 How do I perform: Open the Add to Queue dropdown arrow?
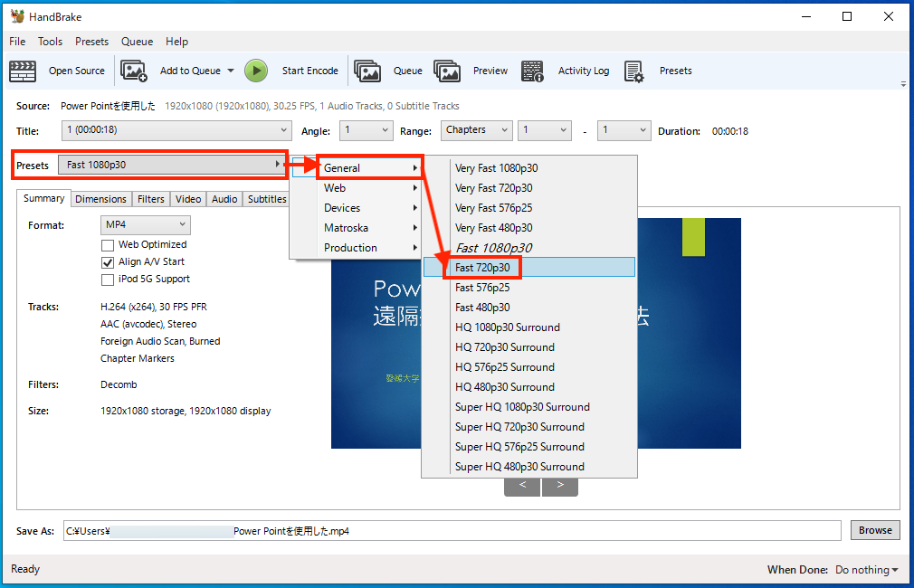point(231,71)
